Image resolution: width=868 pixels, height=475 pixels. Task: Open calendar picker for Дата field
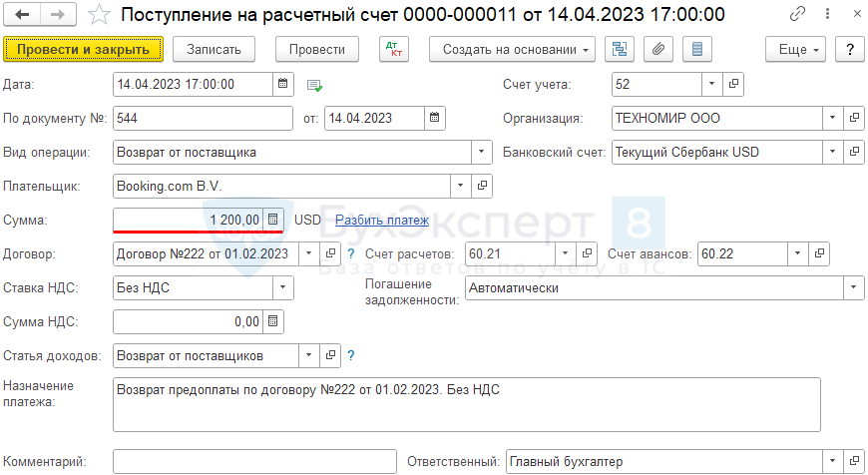(283, 84)
